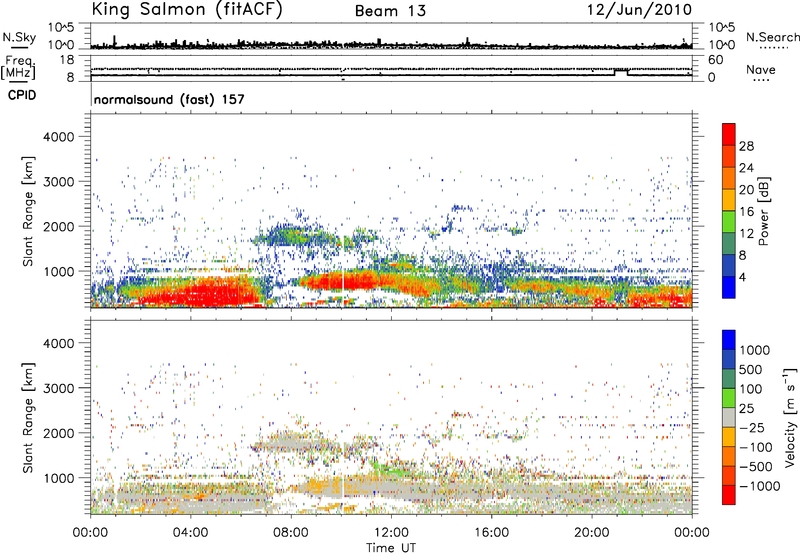Click the 1000 tick on velocity colorbar
The width and height of the screenshot is (800, 554).
point(755,350)
